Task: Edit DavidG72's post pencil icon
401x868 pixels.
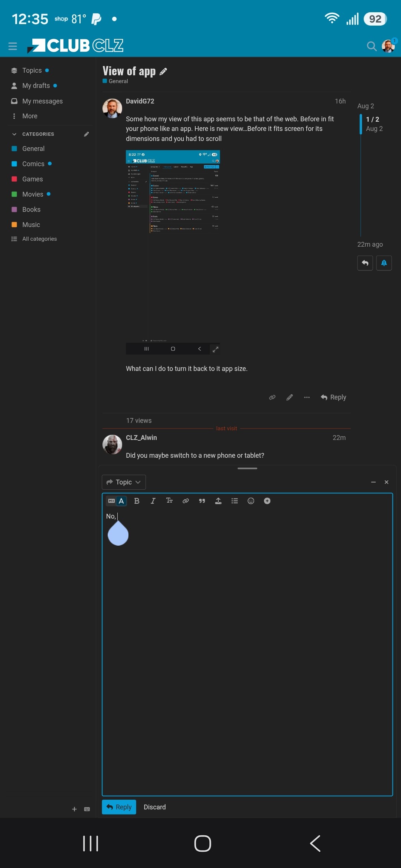Action: pyautogui.click(x=290, y=397)
